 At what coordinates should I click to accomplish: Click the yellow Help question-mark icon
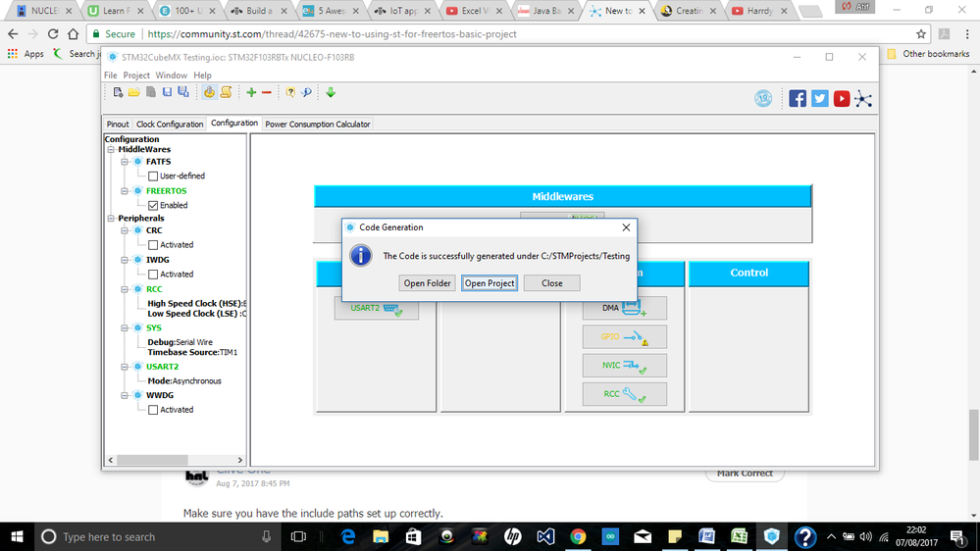point(290,92)
